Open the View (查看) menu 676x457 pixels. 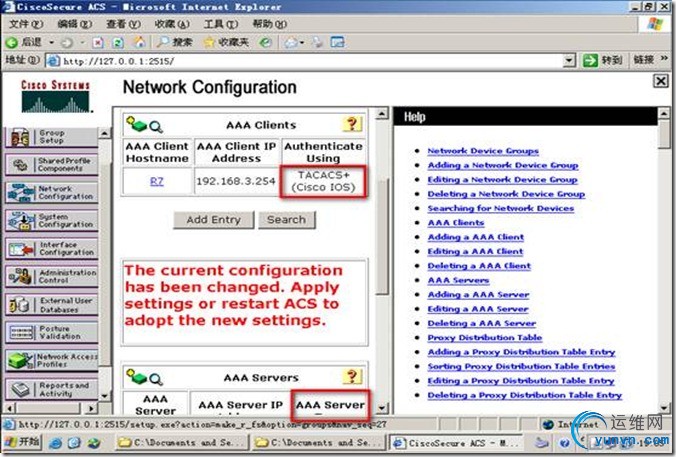pyautogui.click(x=123, y=24)
